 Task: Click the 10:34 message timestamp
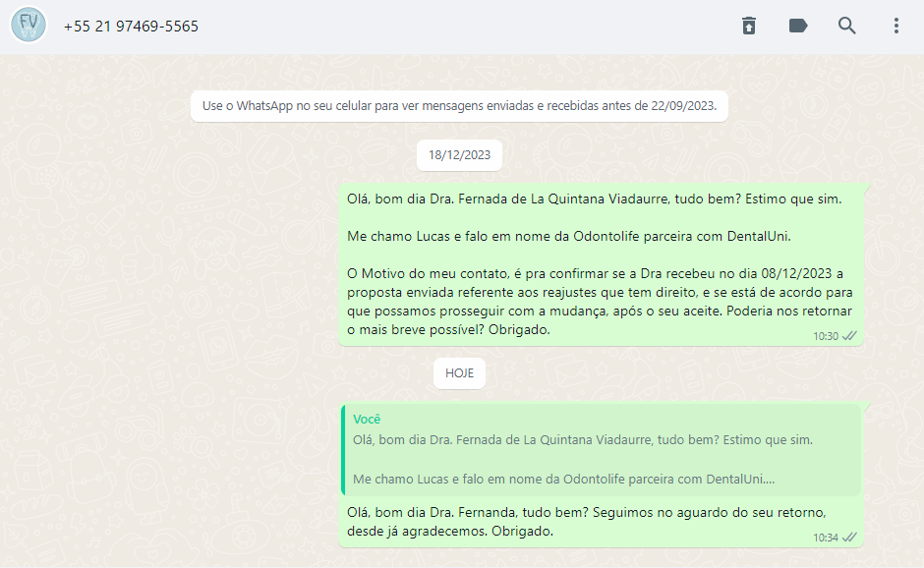coord(825,538)
